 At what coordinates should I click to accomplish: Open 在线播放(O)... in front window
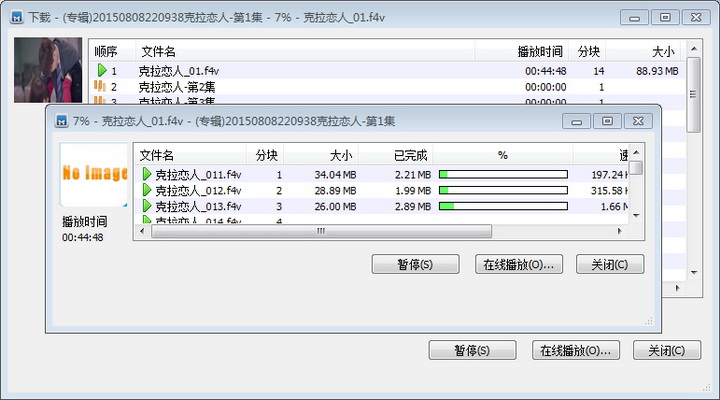pos(518,264)
